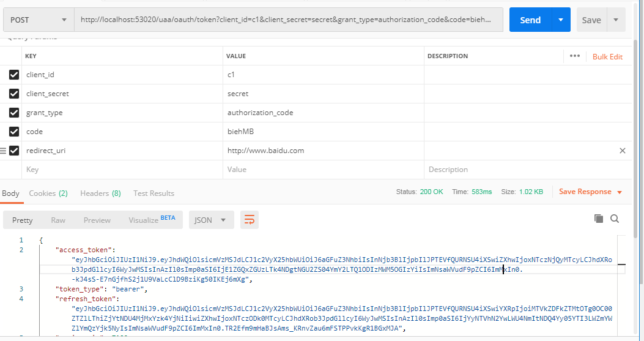644x341 pixels.
Task: Uncheck the grant_type parameter
Action: pyautogui.click(x=14, y=112)
